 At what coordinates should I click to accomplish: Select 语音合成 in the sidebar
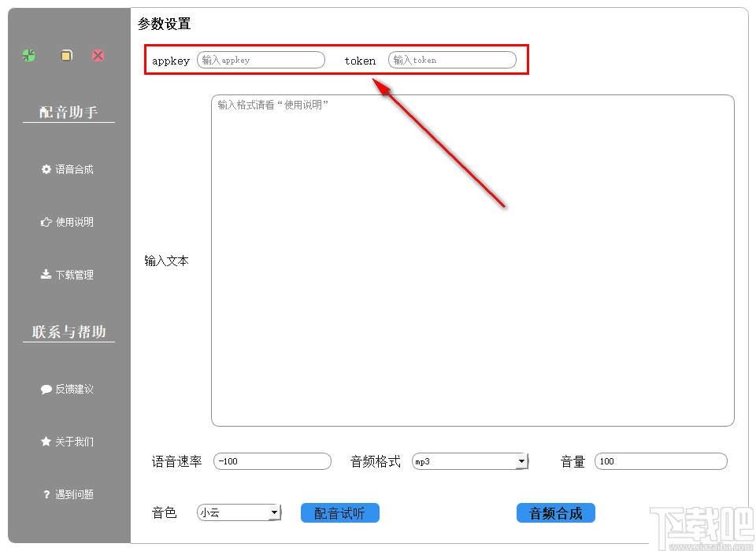pos(75,168)
